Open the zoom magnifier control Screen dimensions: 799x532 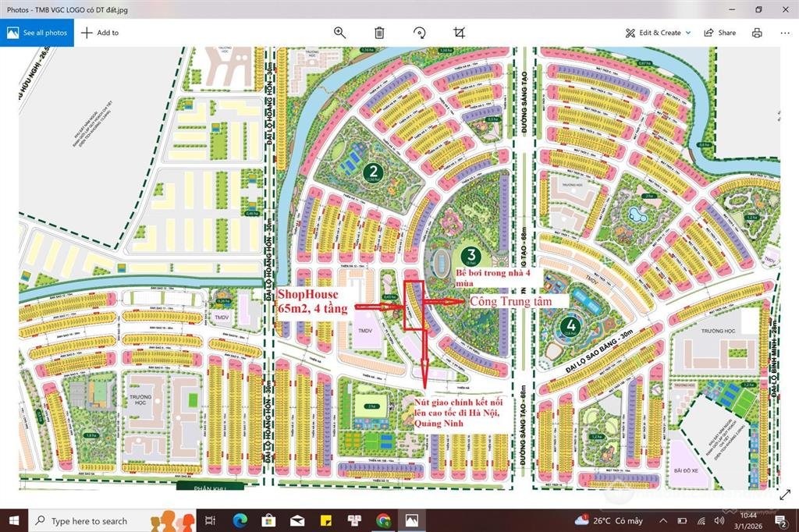(340, 33)
